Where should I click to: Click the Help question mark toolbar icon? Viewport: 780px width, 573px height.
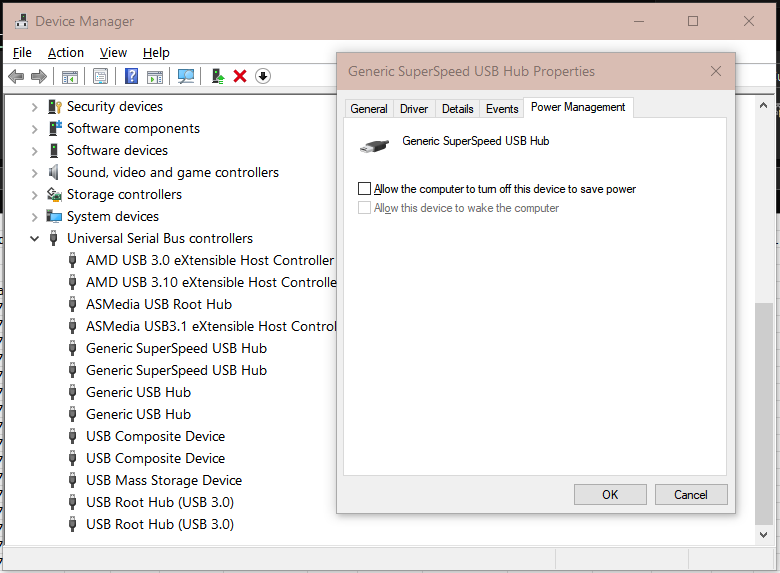tap(131, 76)
